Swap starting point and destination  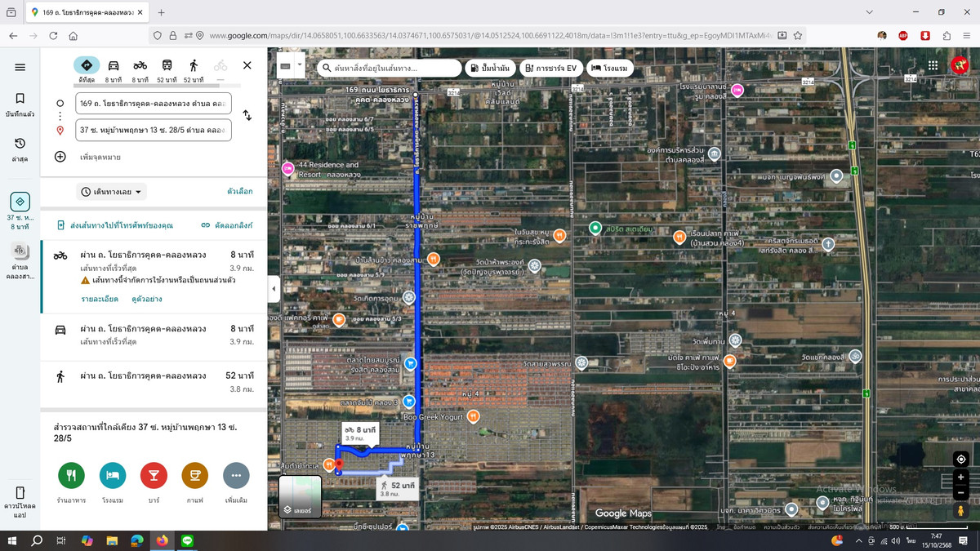pyautogui.click(x=247, y=116)
